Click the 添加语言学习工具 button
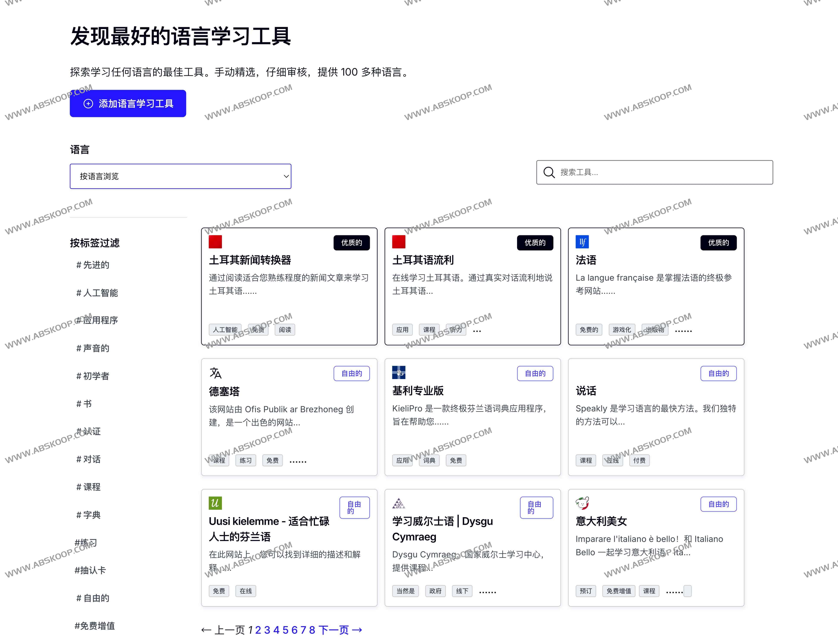The height and width of the screenshot is (644, 838). [x=128, y=104]
